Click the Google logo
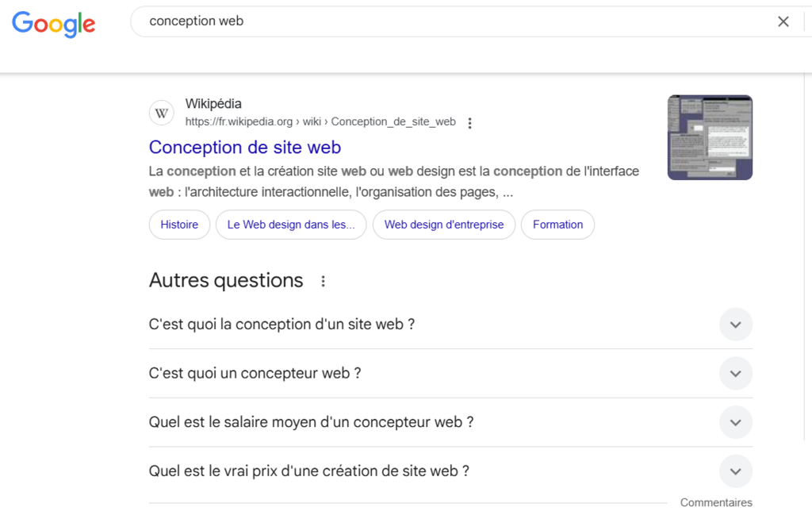 pyautogui.click(x=52, y=25)
